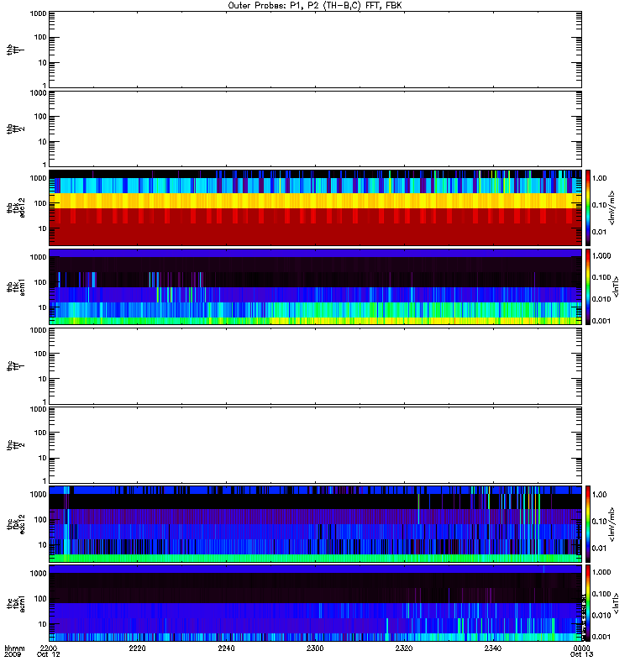Click the 100 y-axis tick of thb fff 2
The width and height of the screenshot is (630, 672).
40,117
